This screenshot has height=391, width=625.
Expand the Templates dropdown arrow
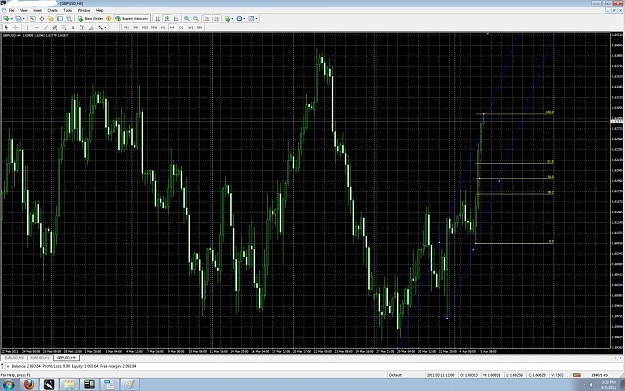pyautogui.click(x=256, y=18)
